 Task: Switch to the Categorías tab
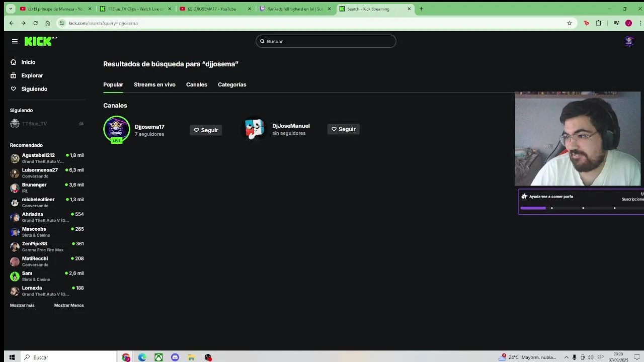[232, 84]
